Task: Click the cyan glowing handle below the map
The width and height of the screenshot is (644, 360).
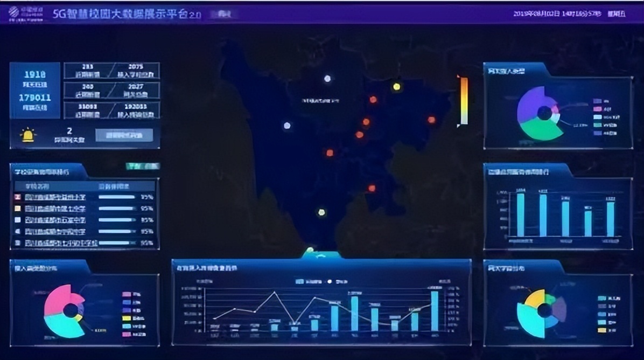Action: coord(321,254)
